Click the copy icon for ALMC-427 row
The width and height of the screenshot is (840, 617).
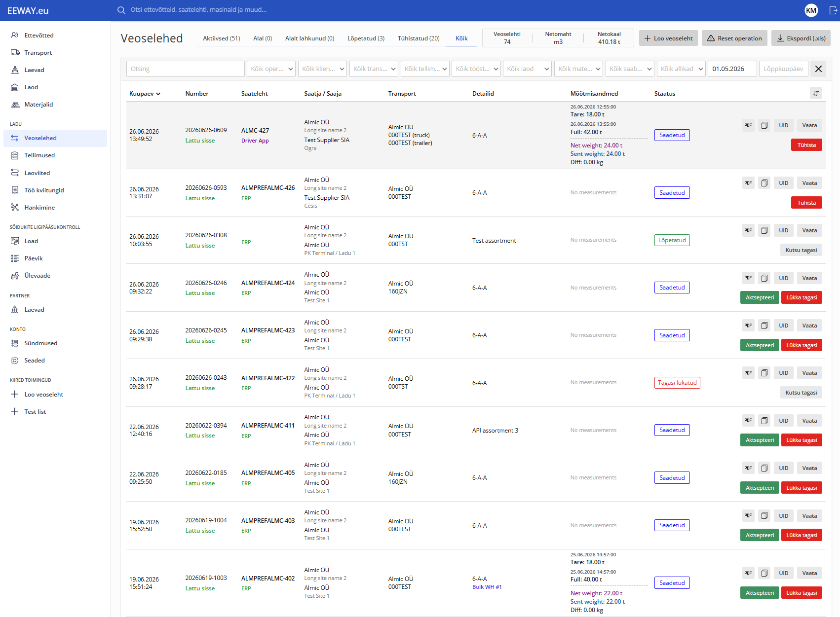(764, 125)
